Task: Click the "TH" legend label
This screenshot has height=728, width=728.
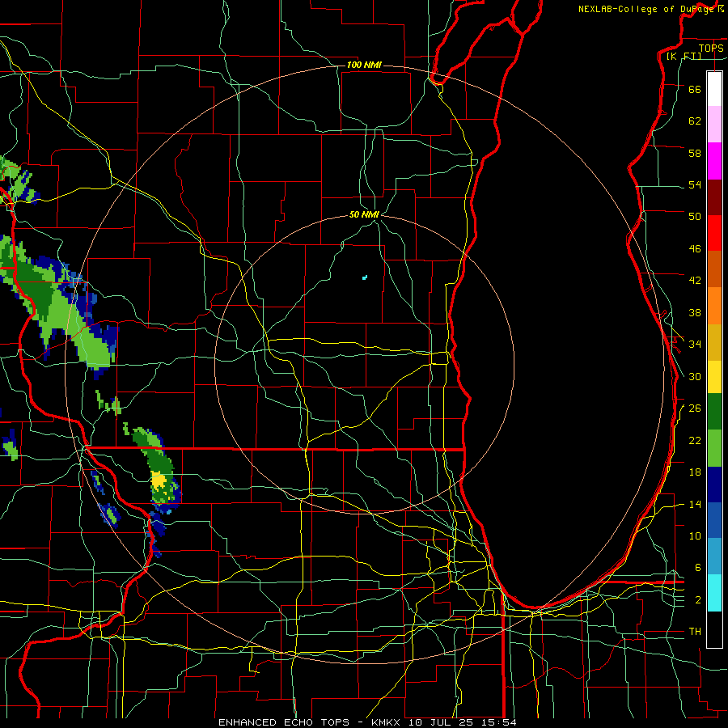Action: [x=695, y=632]
